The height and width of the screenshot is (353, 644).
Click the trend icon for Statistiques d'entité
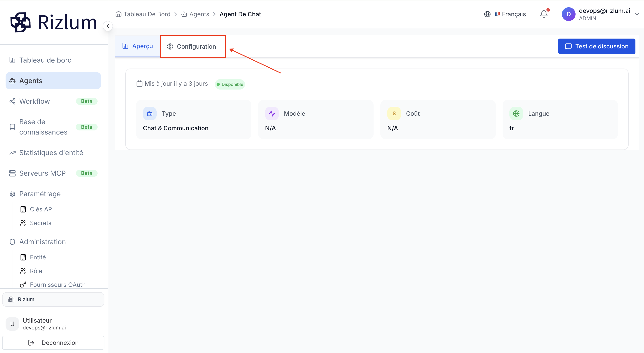coord(12,153)
